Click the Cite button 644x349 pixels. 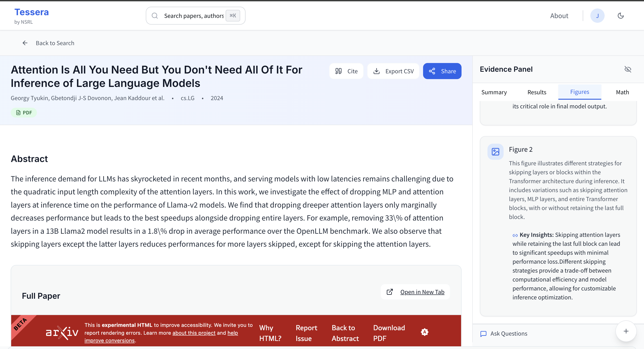[x=346, y=71]
